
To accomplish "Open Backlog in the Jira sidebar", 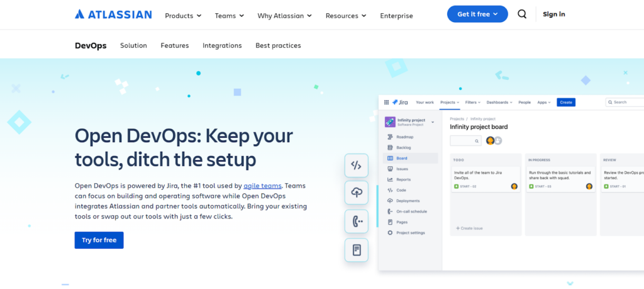I will pyautogui.click(x=399, y=147).
